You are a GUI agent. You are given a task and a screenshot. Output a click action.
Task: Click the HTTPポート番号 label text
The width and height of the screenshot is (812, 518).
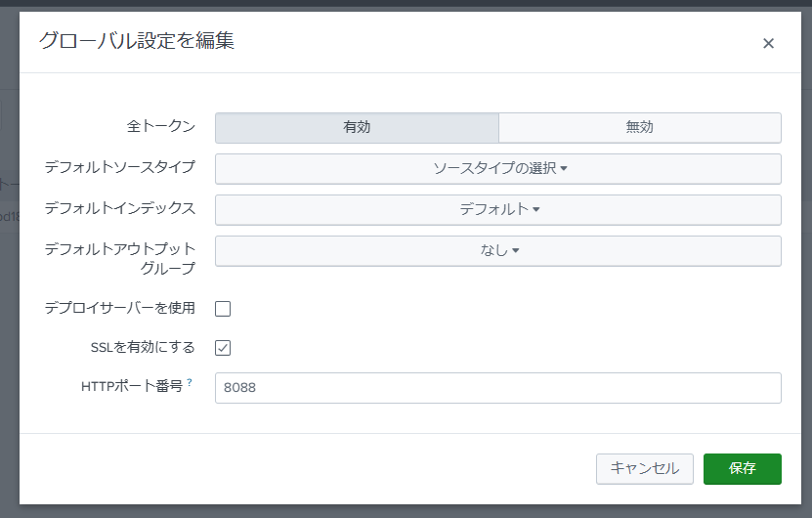(x=131, y=386)
